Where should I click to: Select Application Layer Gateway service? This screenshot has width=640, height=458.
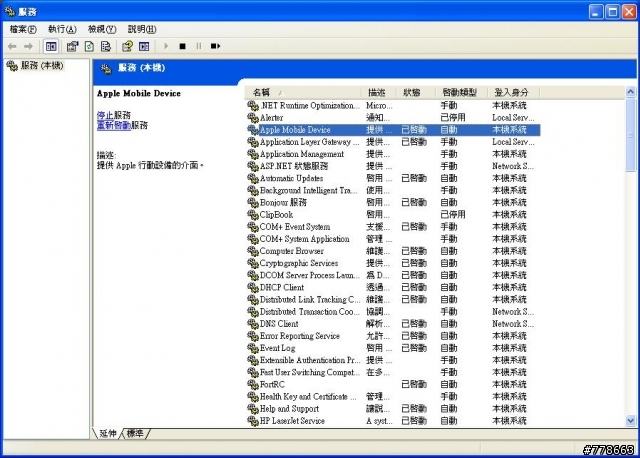(393, 142)
